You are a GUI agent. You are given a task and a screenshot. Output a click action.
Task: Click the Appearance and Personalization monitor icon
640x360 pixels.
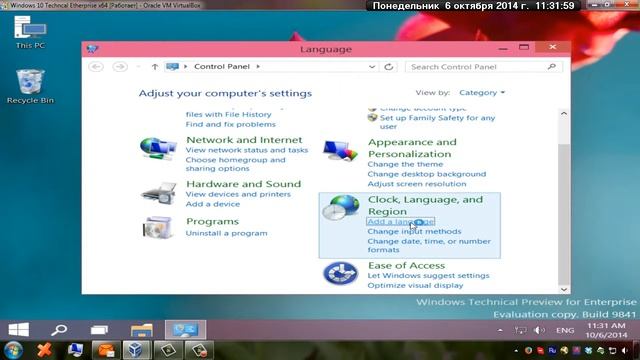click(340, 151)
